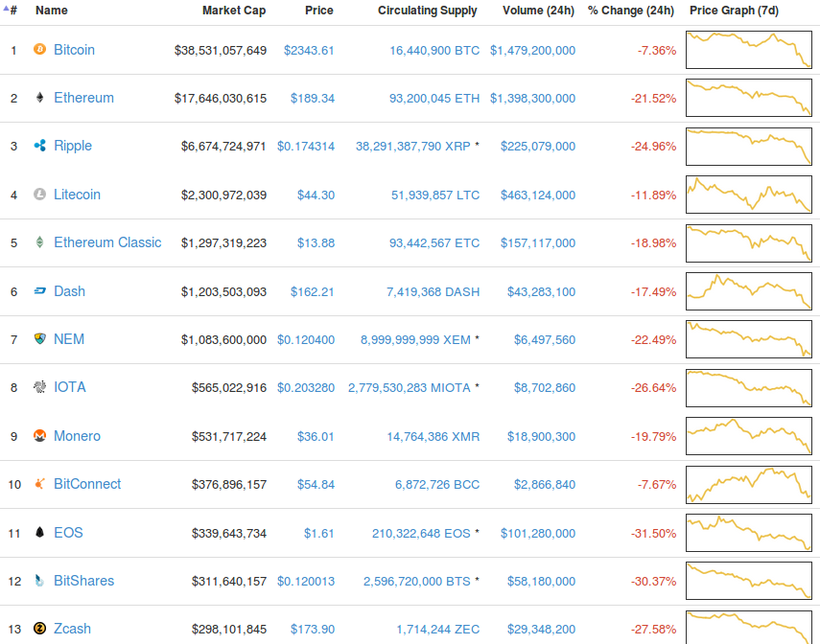Open the Bitcoin name link
This screenshot has width=820, height=644.
click(74, 50)
